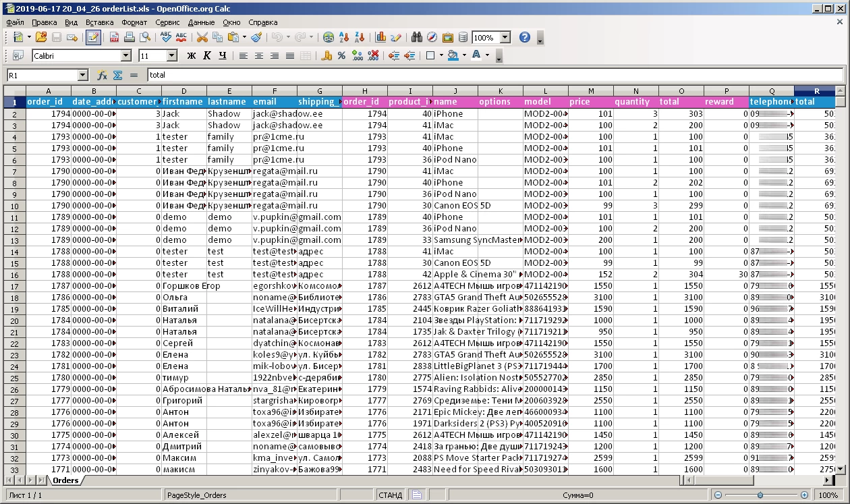Open the Справка menu
The width and height of the screenshot is (850, 504).
pyautogui.click(x=262, y=22)
